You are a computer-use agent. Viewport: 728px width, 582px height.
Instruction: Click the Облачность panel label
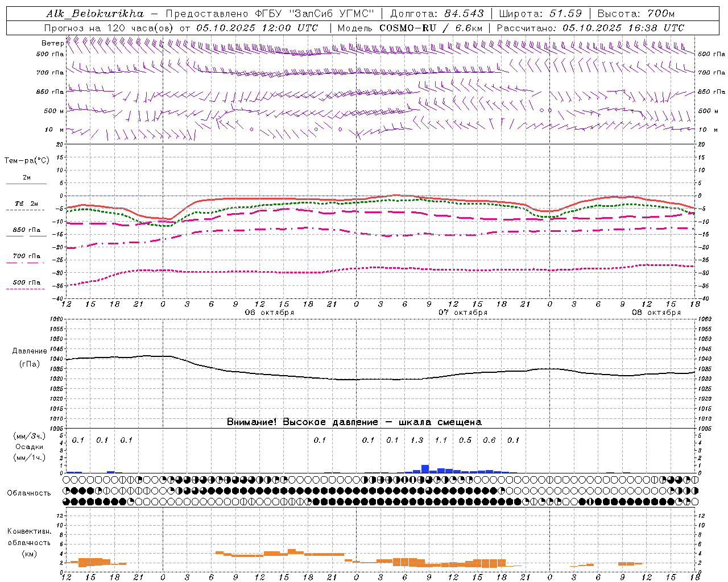[x=29, y=493]
